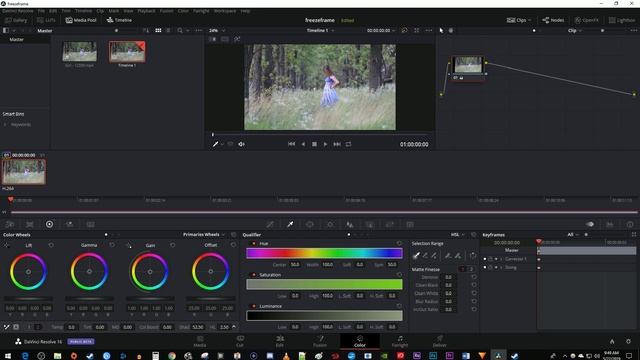Switch to the Fusion page
This screenshot has height=360, width=640.
point(320,341)
